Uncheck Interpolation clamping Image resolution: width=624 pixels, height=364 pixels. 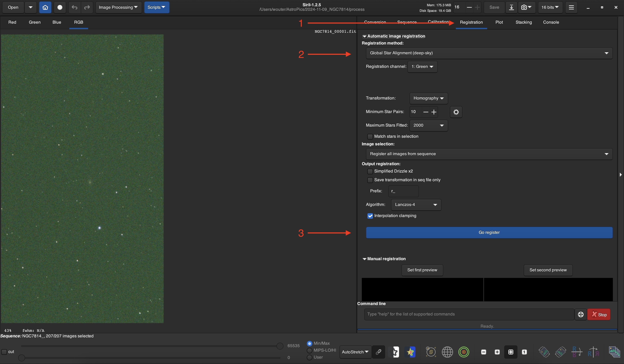370,216
